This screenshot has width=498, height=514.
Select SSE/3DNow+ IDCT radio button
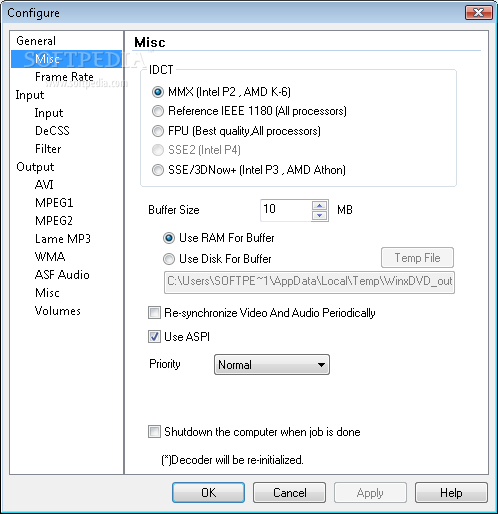coord(158,170)
